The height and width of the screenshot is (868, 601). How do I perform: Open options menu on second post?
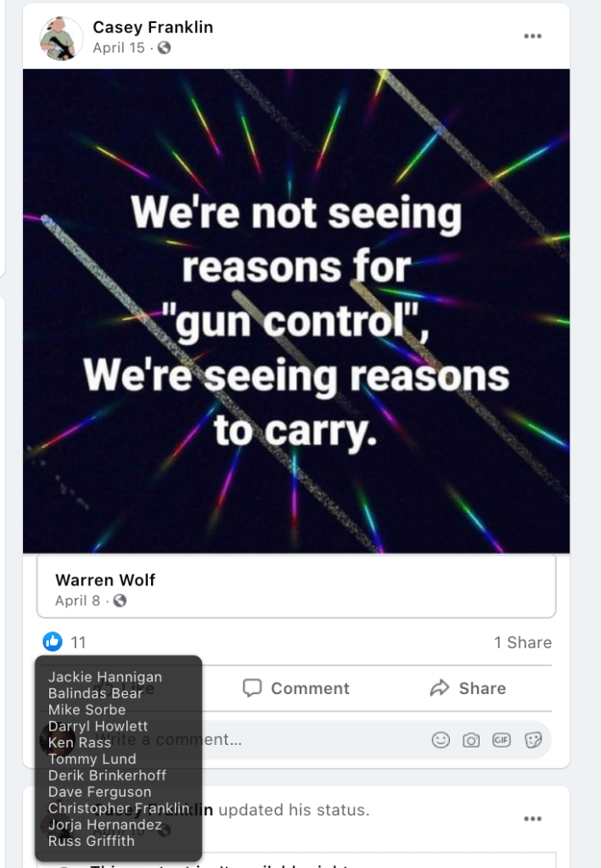532,819
